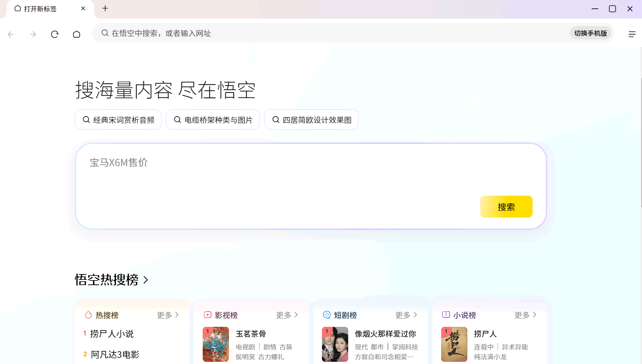Go to the home page icon
Viewport: 642px width, 364px height.
coord(77,34)
